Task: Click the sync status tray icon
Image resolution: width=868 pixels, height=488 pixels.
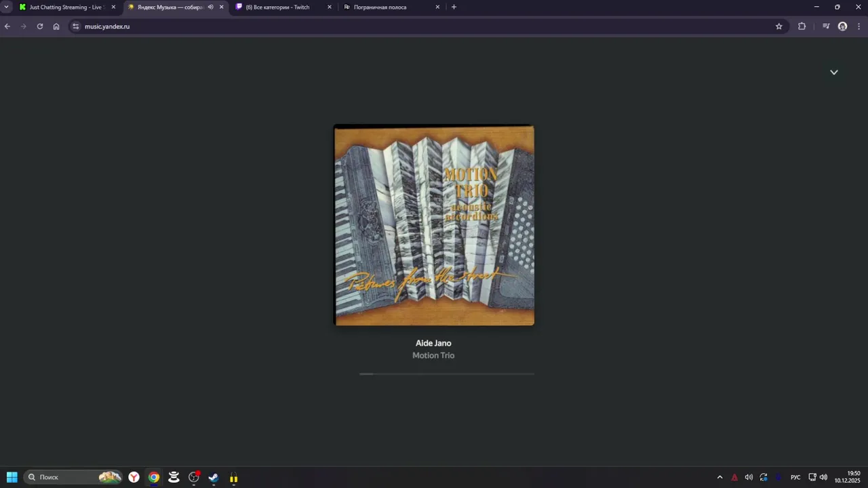Action: coord(764,477)
